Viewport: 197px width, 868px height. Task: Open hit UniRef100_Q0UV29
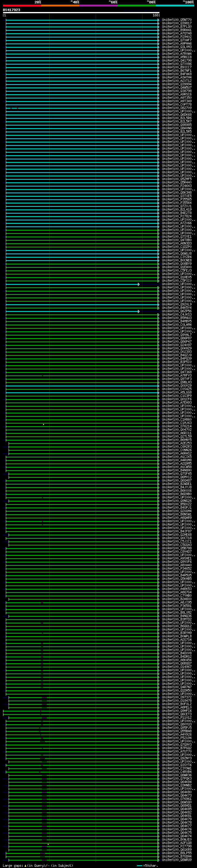click(x=177, y=386)
